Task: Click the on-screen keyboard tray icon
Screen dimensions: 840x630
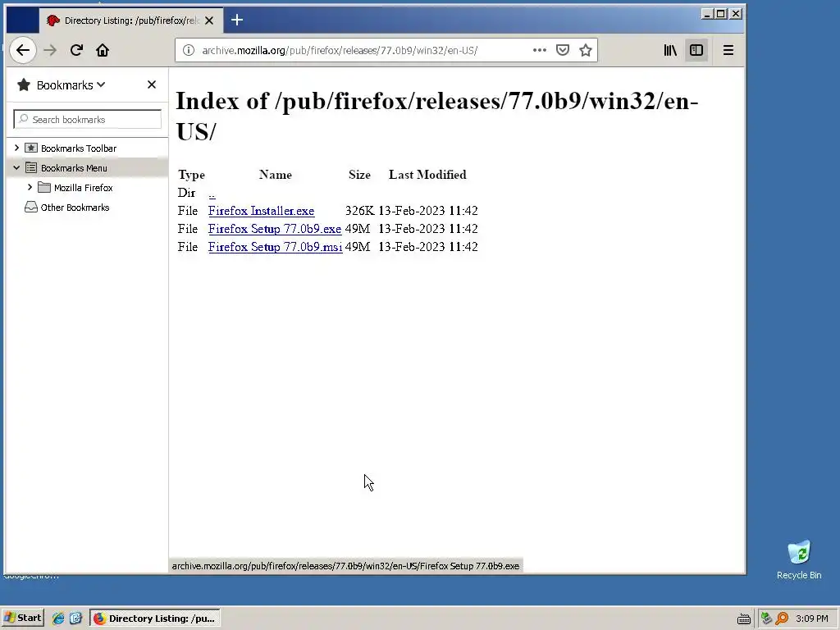Action: click(743, 619)
